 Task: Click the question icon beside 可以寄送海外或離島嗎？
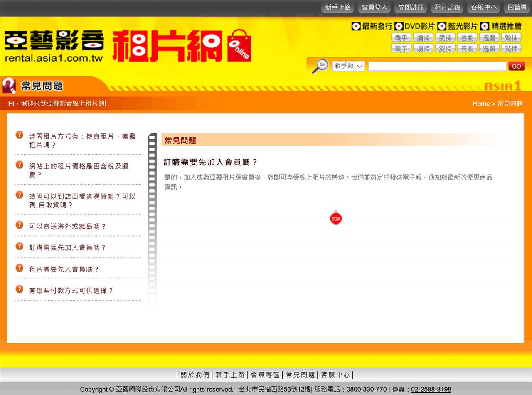point(20,225)
